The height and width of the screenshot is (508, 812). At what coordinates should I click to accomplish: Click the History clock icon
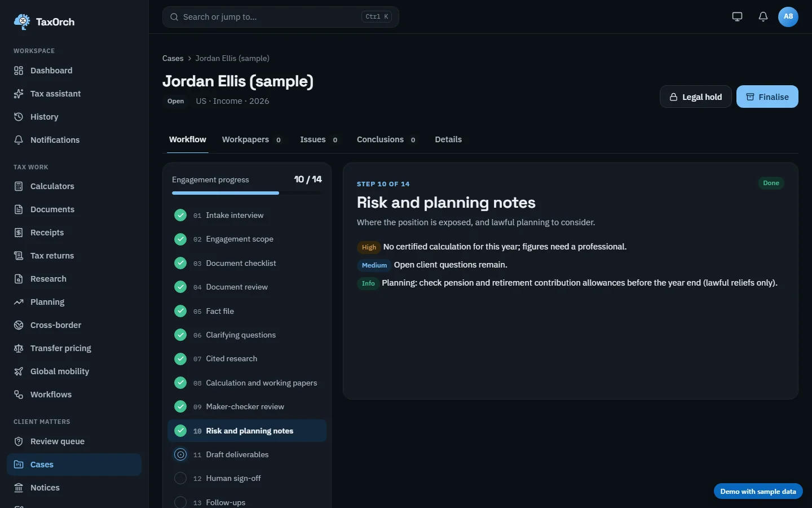click(x=19, y=117)
